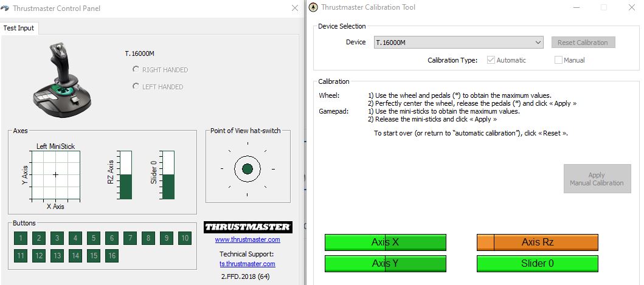Click the RZ Axis level bar
Screen dimensions: 644x285
125,175
